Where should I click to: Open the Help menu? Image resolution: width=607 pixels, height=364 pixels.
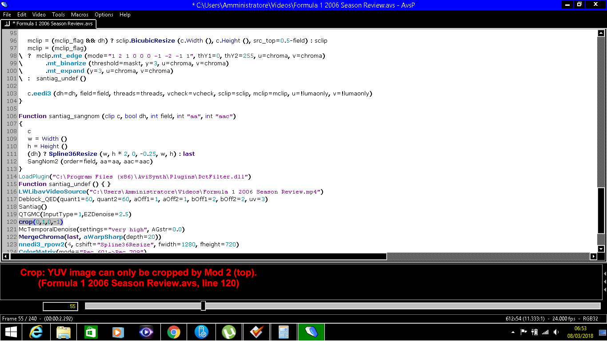(125, 15)
